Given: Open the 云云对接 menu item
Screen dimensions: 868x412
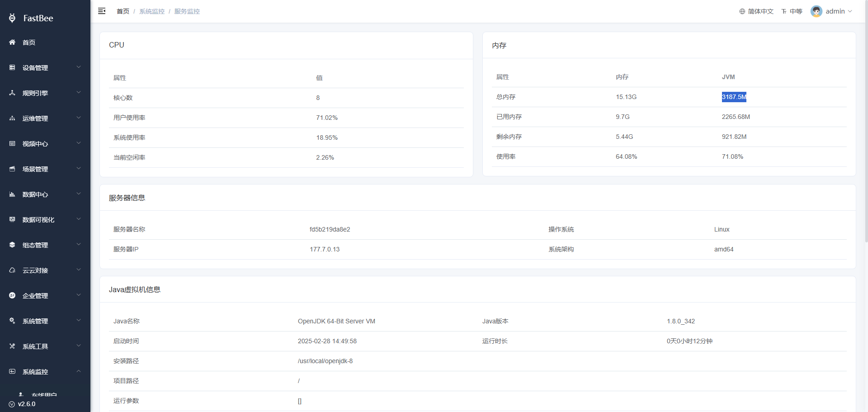Looking at the screenshot, I should tap(45, 270).
